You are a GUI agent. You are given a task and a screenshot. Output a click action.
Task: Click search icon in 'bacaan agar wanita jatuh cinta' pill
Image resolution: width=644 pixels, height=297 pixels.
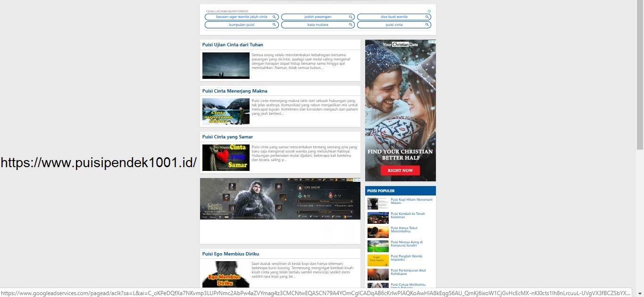(x=274, y=17)
